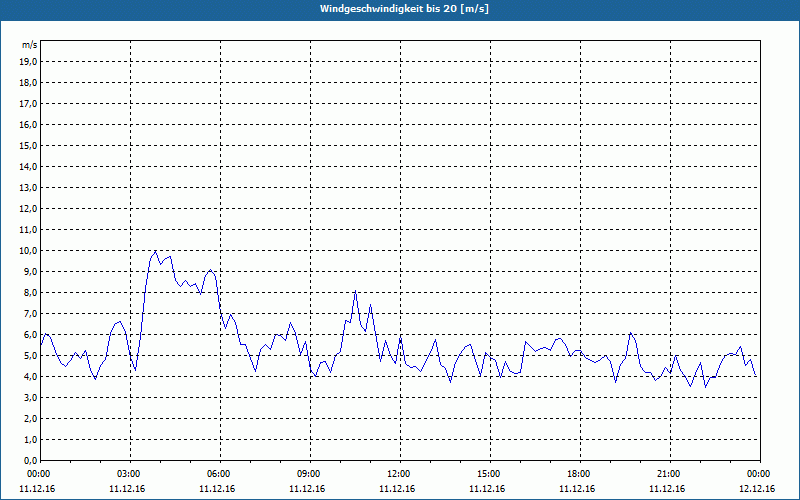Select the '12:00' x-axis time label
This screenshot has width=800, height=500.
400,474
